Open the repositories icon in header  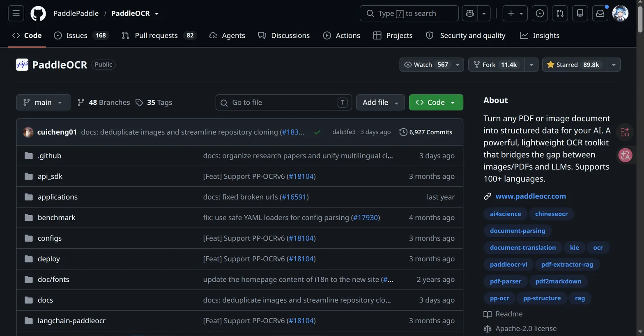click(580, 14)
